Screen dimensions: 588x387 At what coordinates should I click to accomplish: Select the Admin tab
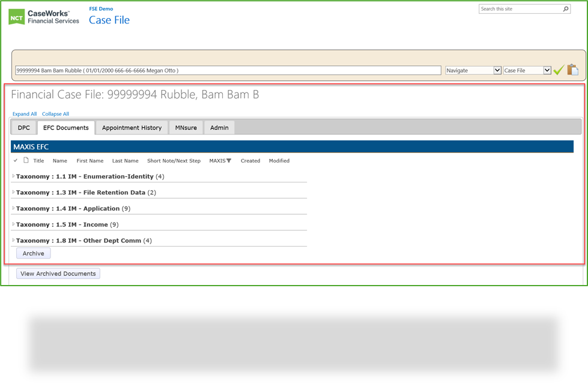(219, 127)
